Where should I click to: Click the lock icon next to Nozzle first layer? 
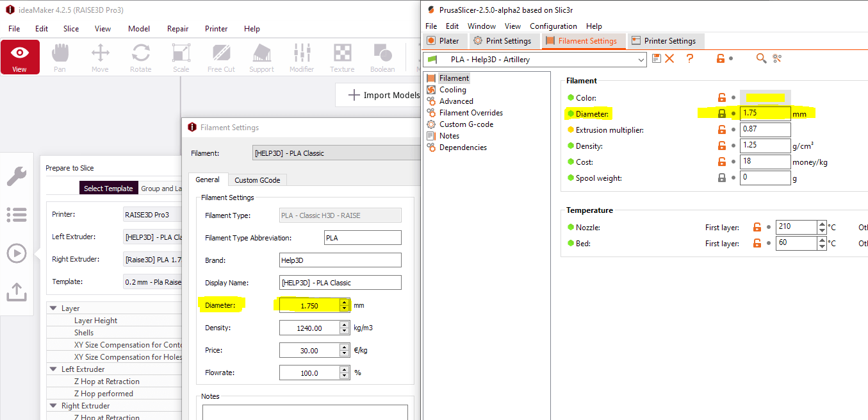click(757, 227)
